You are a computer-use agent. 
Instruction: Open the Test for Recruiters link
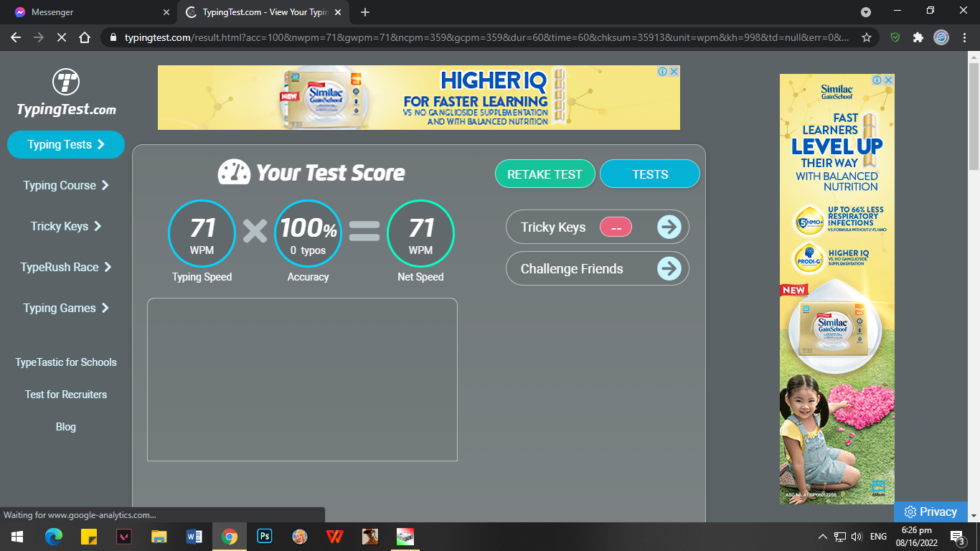click(x=66, y=395)
